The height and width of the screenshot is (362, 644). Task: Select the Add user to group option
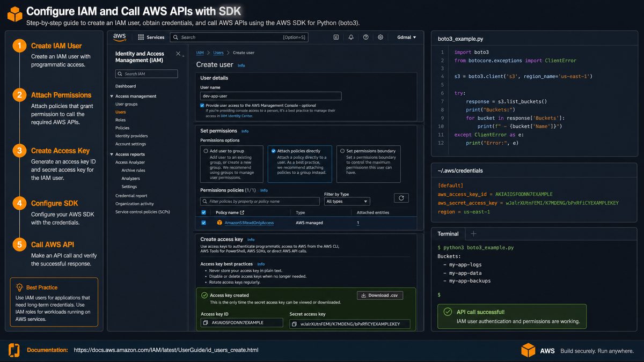tap(206, 151)
